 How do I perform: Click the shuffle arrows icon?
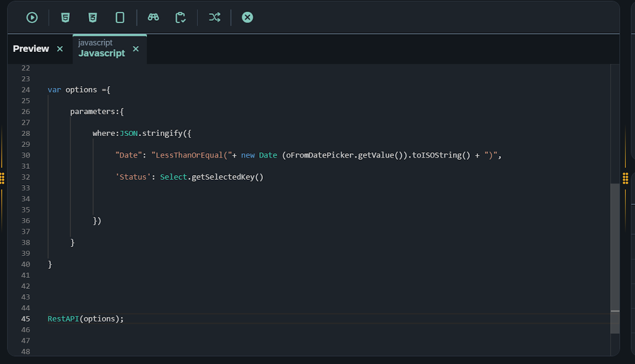pos(214,17)
